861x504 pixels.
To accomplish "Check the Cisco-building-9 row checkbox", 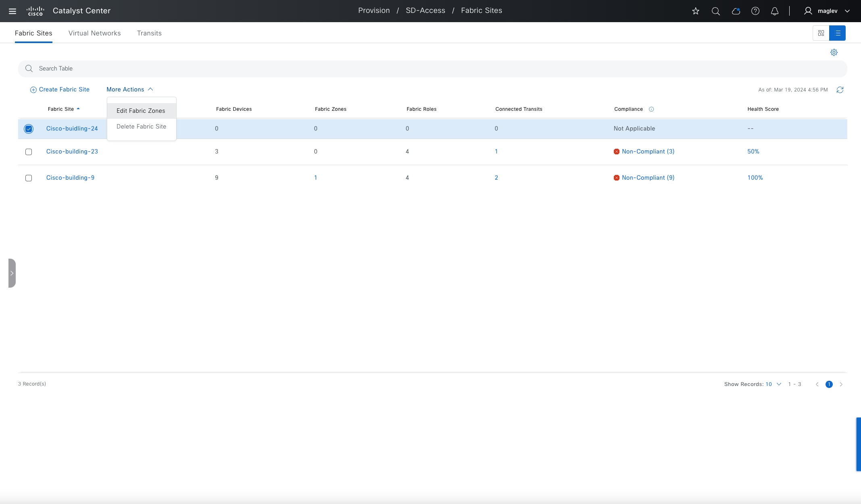I will coord(29,178).
